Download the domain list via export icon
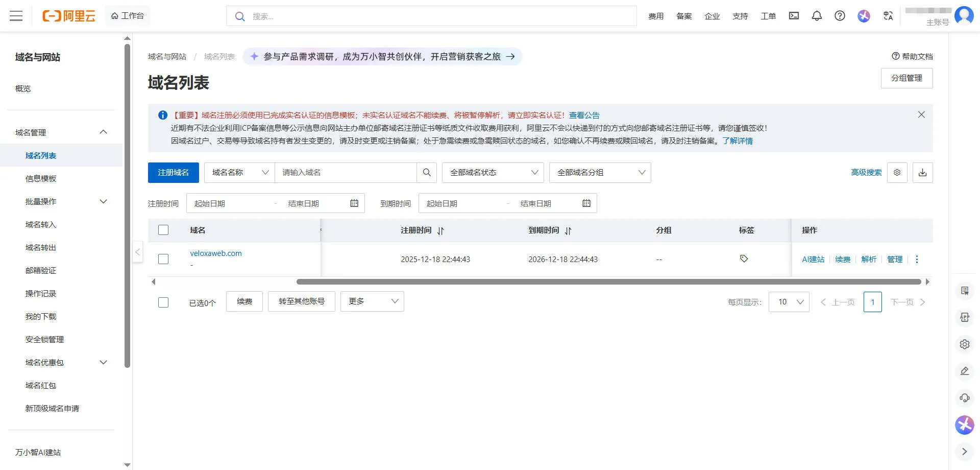Viewport: 980px width, 470px height. click(922, 173)
